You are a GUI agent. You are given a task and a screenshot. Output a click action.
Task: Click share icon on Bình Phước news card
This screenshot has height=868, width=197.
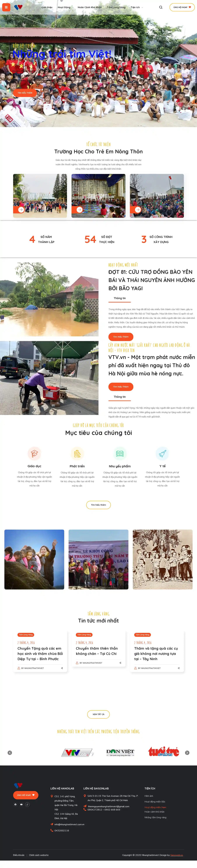pyautogui.click(x=62, y=668)
